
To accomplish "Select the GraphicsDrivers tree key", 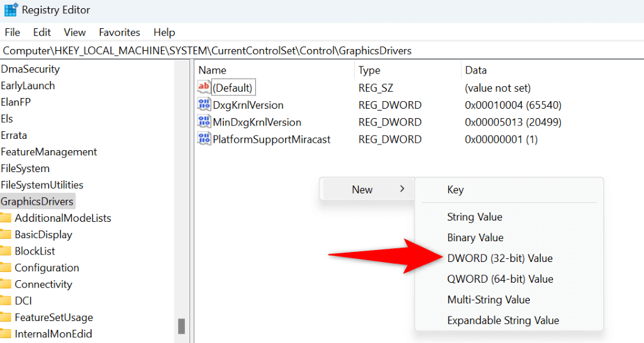I will tap(37, 202).
